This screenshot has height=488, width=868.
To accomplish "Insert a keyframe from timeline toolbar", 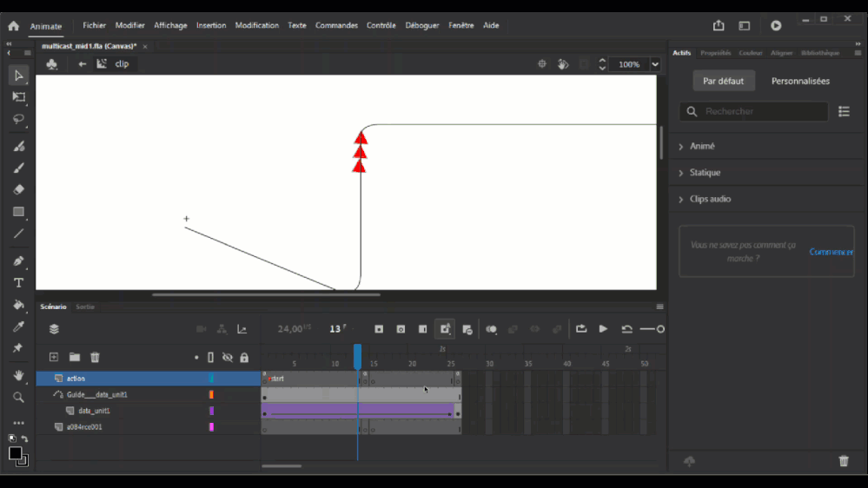I will click(379, 329).
